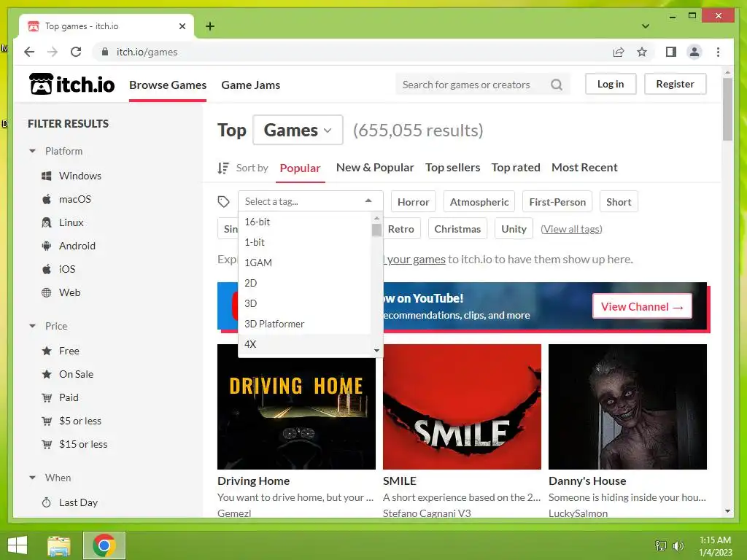Reload the page with refresh icon
747x560 pixels.
(76, 52)
